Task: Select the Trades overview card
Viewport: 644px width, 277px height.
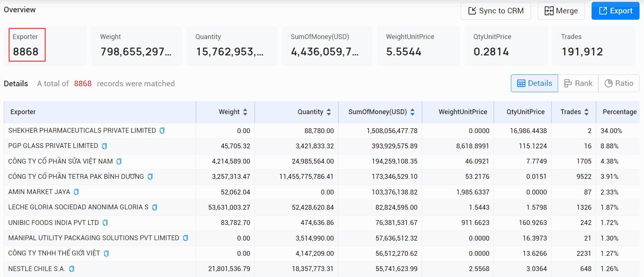Action: tap(593, 46)
